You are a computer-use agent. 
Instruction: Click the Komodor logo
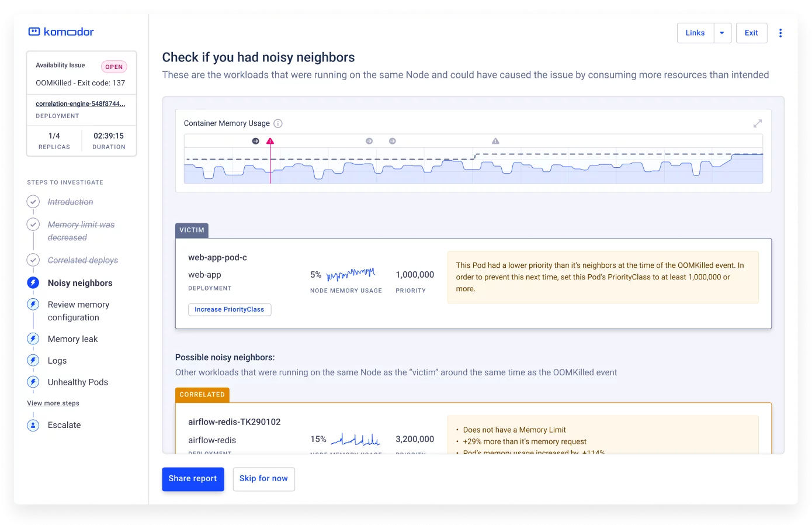point(61,32)
